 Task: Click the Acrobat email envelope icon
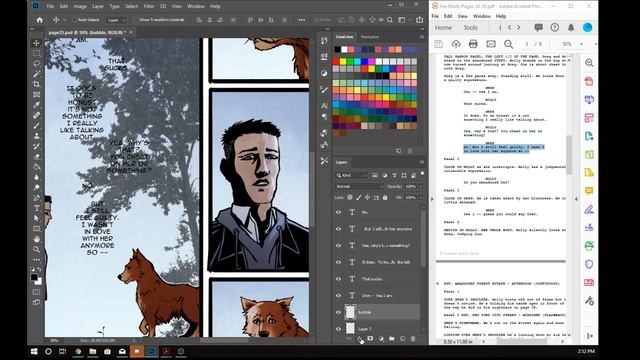click(x=491, y=44)
